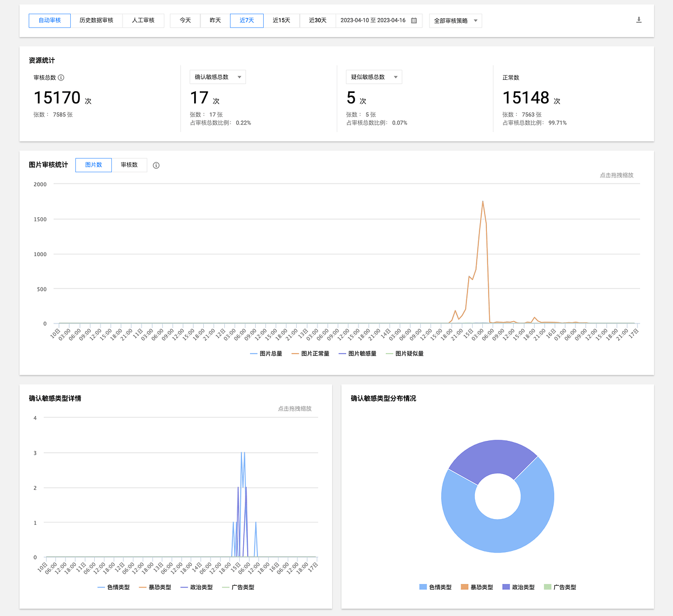The image size is (673, 616).
Task: Toggle 色情类型 line chart legend
Action: point(114,587)
